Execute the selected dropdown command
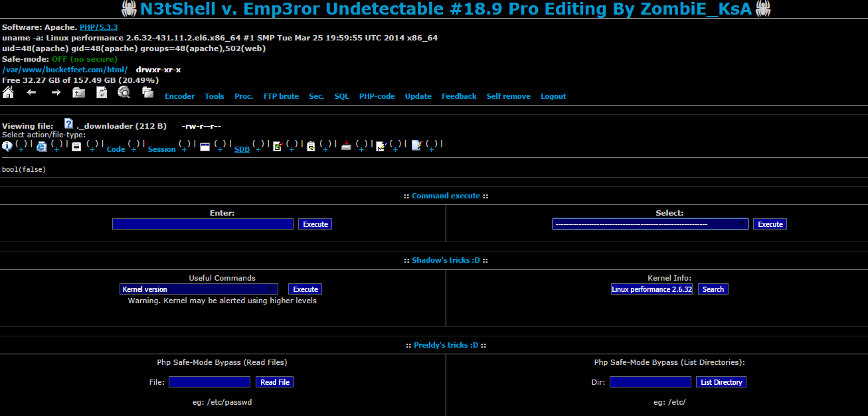Screen dimensions: 868x416 pyautogui.click(x=770, y=224)
